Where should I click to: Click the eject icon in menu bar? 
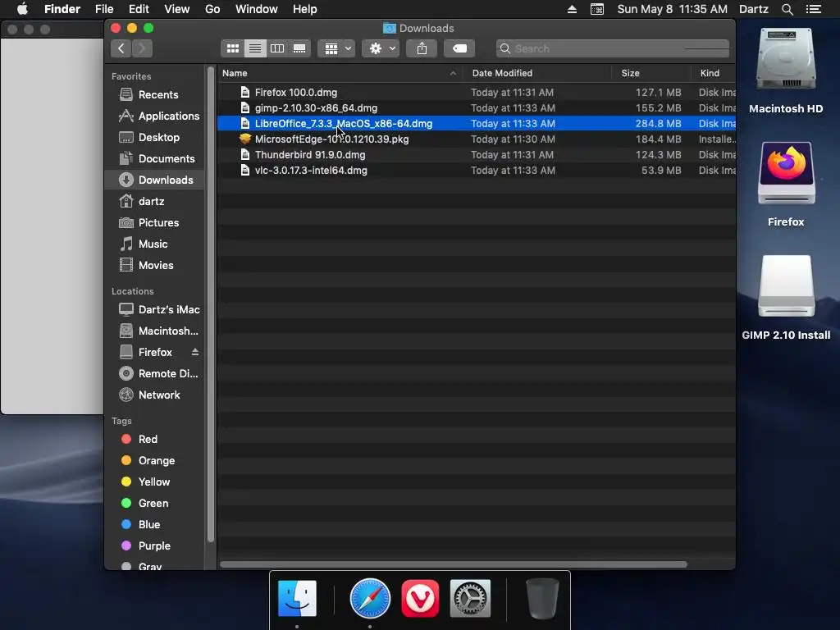(x=572, y=9)
